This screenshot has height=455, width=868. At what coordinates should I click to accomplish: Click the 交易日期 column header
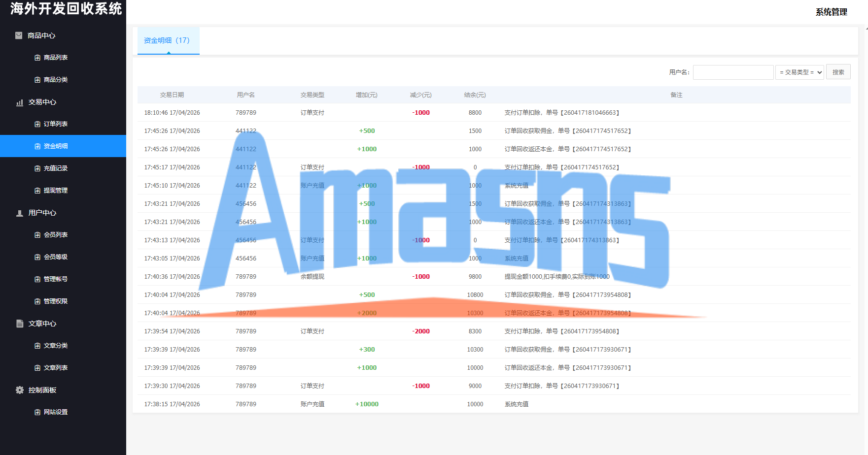pos(172,95)
